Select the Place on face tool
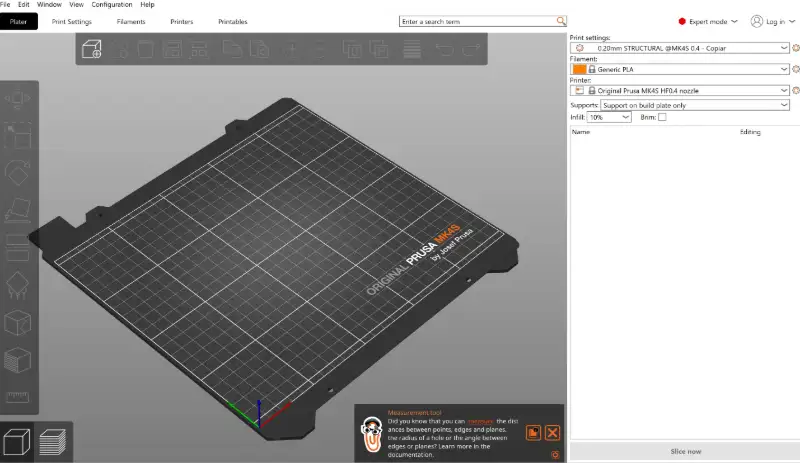 coord(17,210)
